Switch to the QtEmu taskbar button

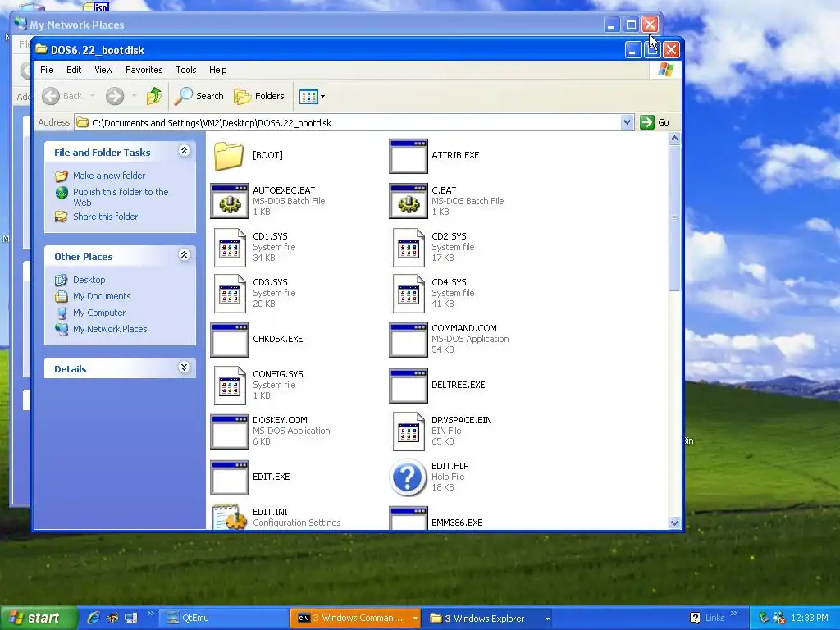click(224, 618)
